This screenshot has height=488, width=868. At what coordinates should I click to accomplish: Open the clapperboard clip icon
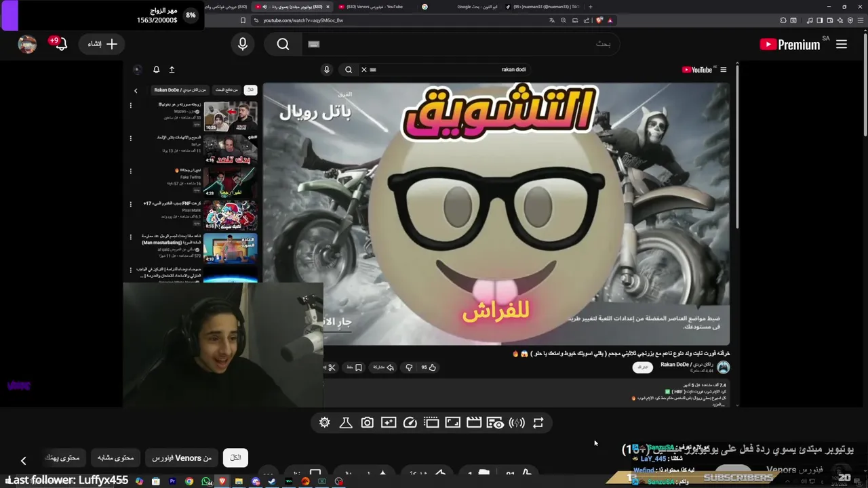point(474,423)
